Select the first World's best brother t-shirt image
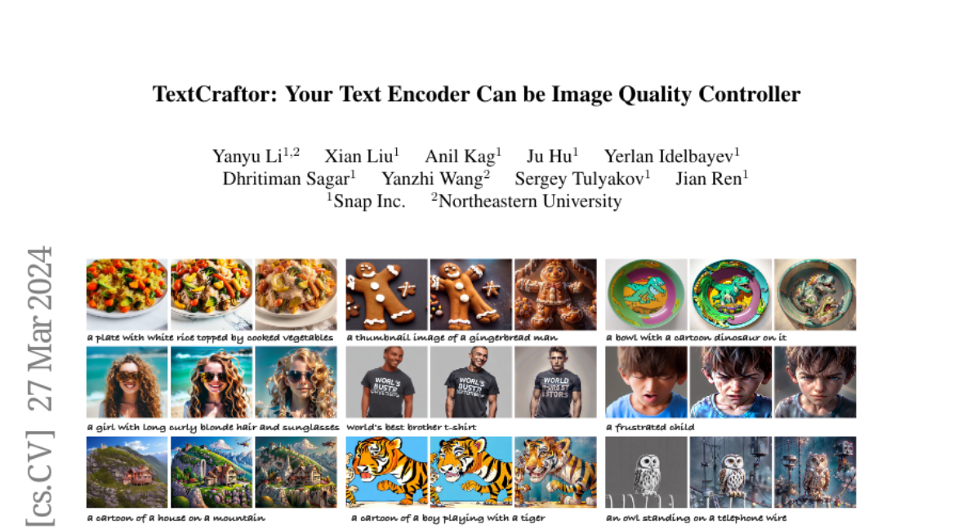The image size is (980, 529). tap(386, 382)
